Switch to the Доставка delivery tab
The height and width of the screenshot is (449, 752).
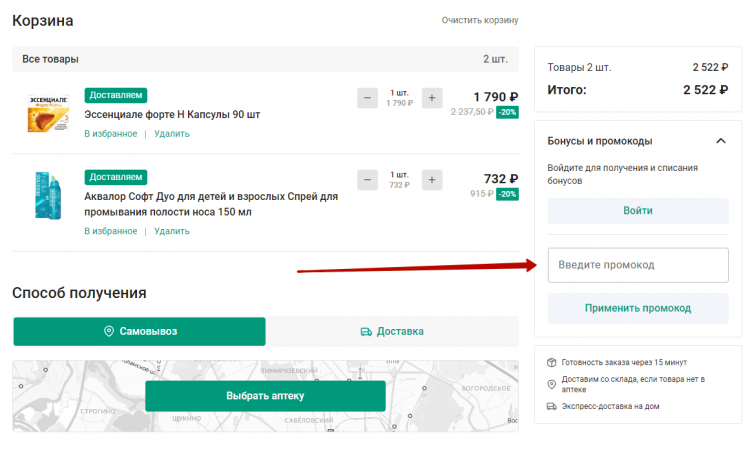coord(392,331)
